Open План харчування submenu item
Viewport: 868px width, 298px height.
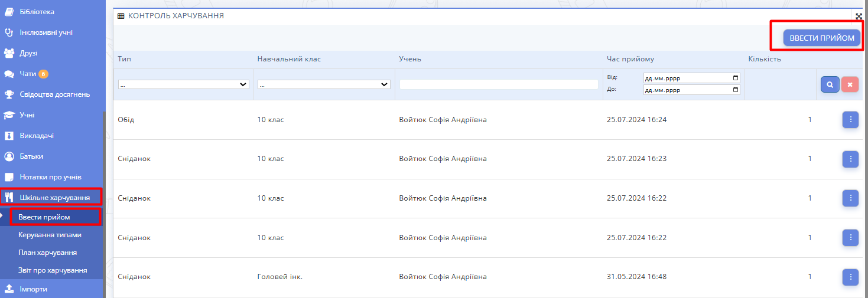coord(47,253)
